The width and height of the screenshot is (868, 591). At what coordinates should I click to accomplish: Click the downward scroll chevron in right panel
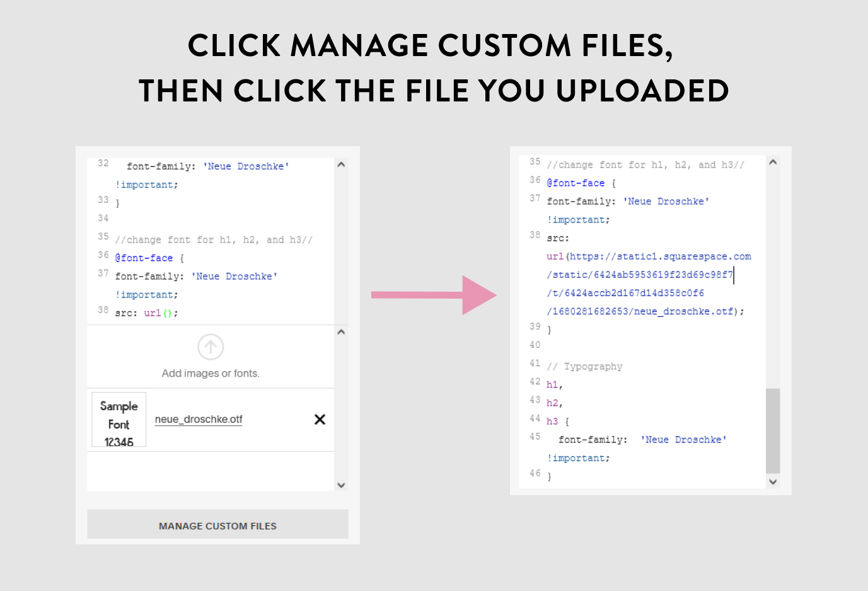(x=773, y=482)
